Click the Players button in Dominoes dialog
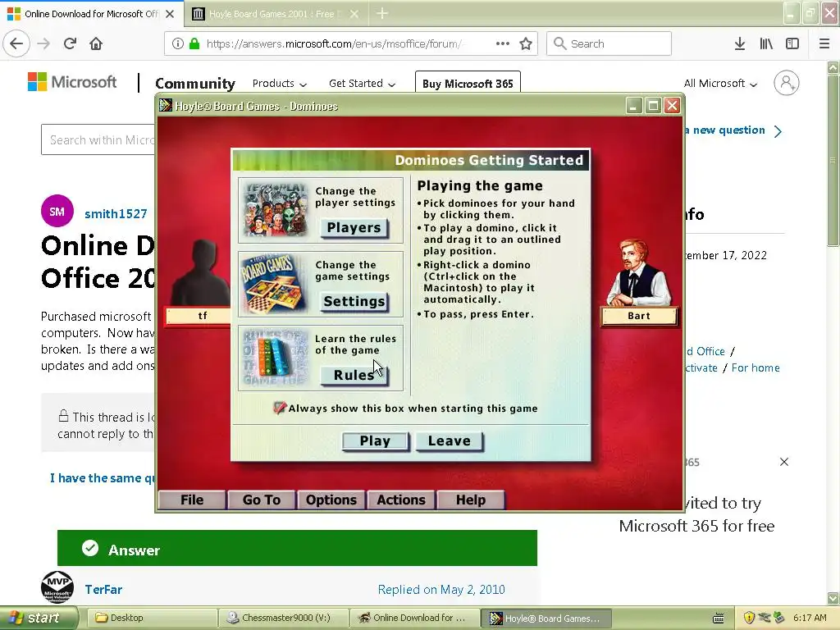This screenshot has width=840, height=630. tap(354, 228)
